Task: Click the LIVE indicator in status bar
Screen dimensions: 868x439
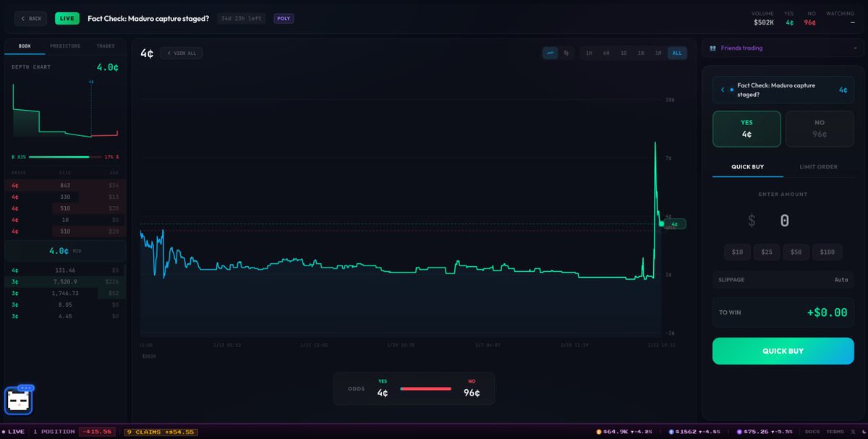Action: (12, 432)
